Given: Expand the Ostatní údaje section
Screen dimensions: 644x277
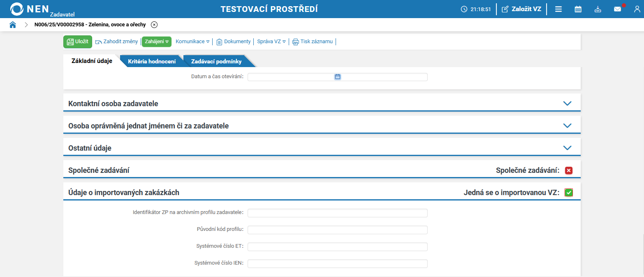Looking at the screenshot, I should coord(567,147).
